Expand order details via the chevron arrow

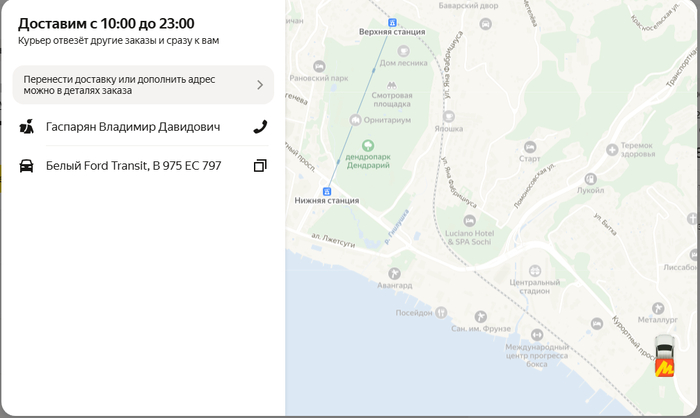(x=260, y=85)
